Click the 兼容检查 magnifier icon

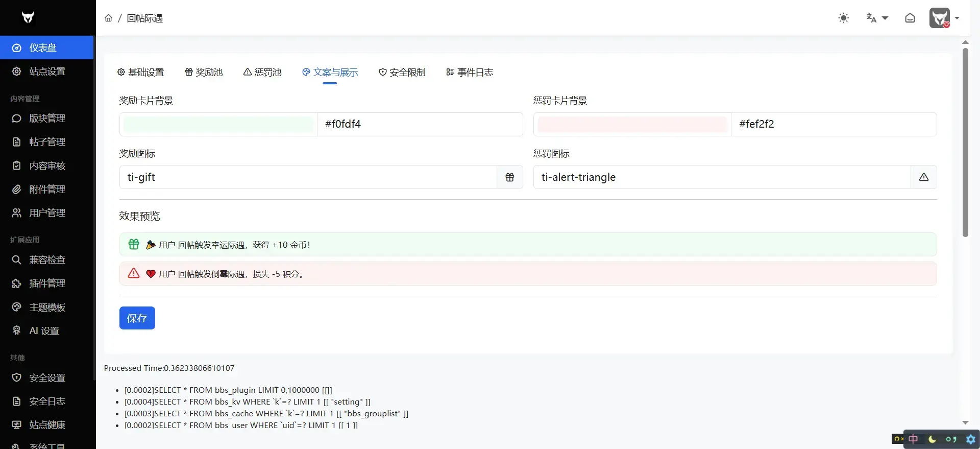click(x=17, y=260)
